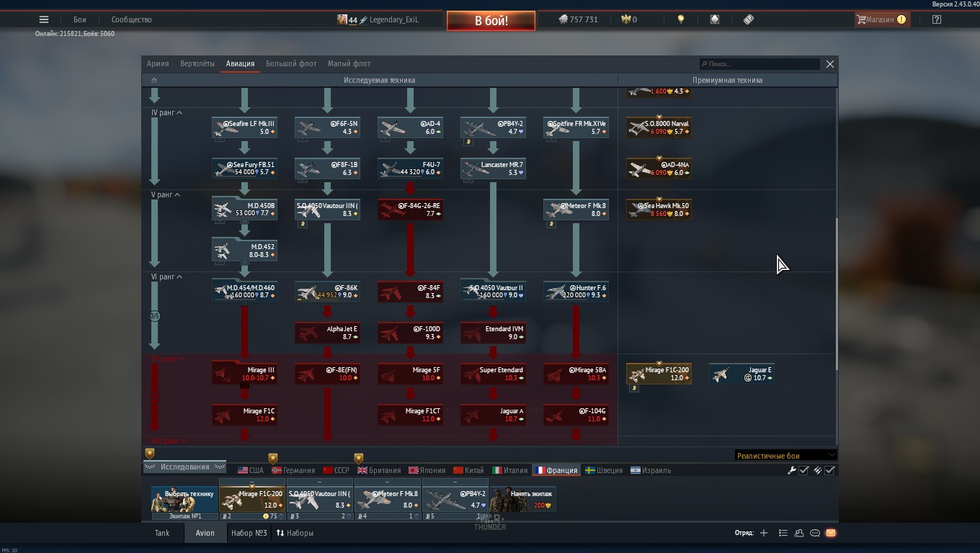The image size is (980, 553).
Task: Select the Mirage III group card
Action: 245,374
